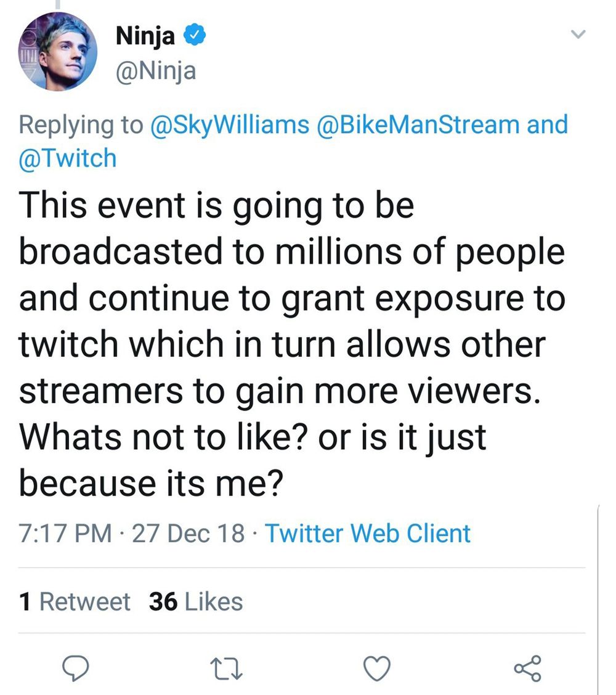Open the @Twitch mention link

coord(67,158)
